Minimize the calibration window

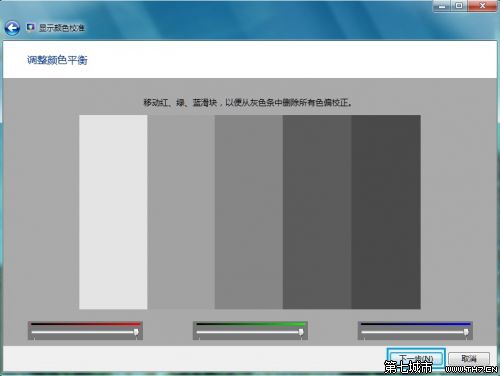click(442, 6)
